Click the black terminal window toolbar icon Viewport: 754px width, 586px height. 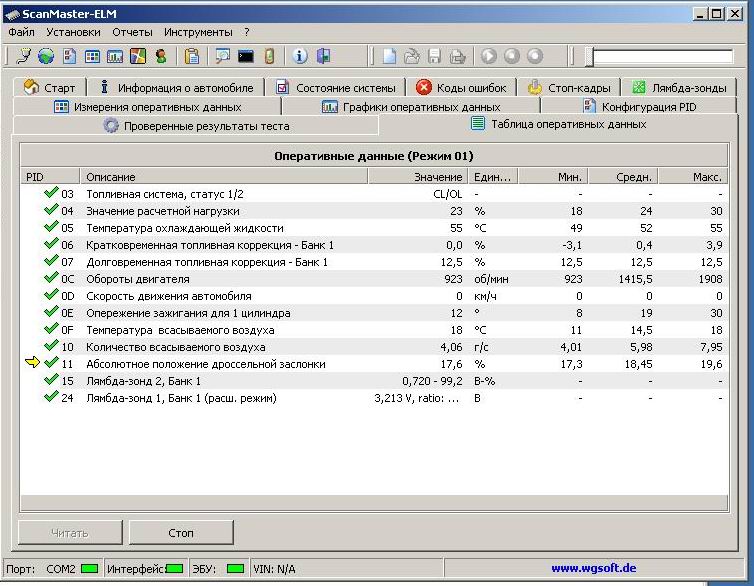tap(245, 57)
